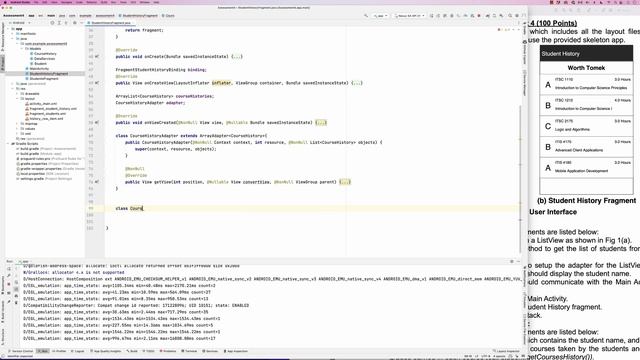Expand the folded onCreateView method body
The width and height of the screenshot is (640, 360).
(x=356, y=83)
